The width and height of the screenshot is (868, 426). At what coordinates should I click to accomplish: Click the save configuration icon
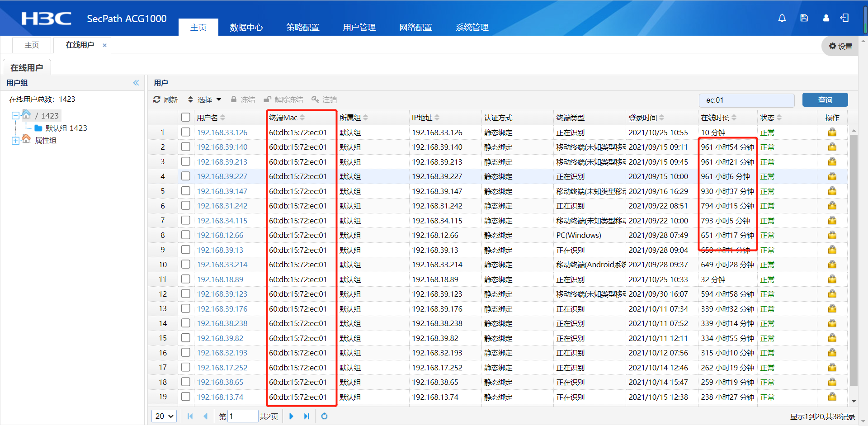tap(804, 18)
